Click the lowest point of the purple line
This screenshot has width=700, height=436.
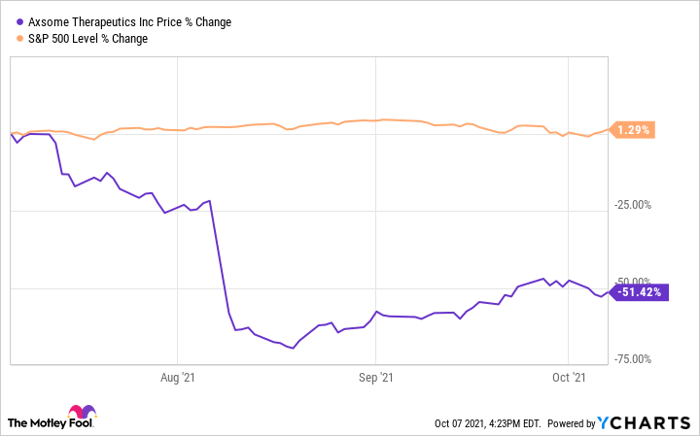pos(292,348)
